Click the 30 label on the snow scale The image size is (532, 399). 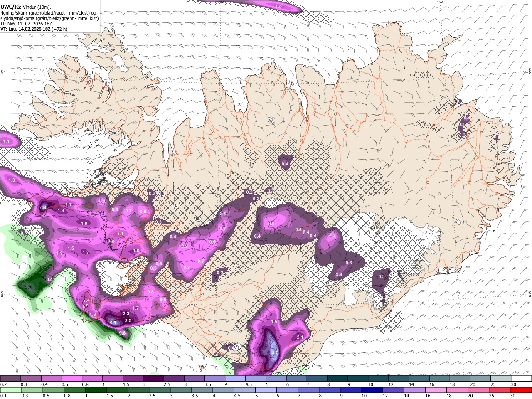coord(513,384)
